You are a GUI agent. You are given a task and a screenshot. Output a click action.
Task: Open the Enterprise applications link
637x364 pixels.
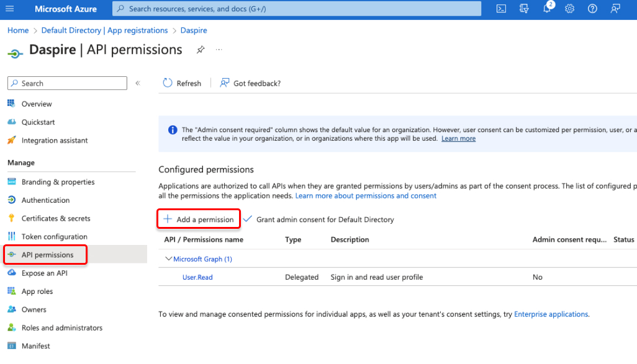click(x=551, y=314)
